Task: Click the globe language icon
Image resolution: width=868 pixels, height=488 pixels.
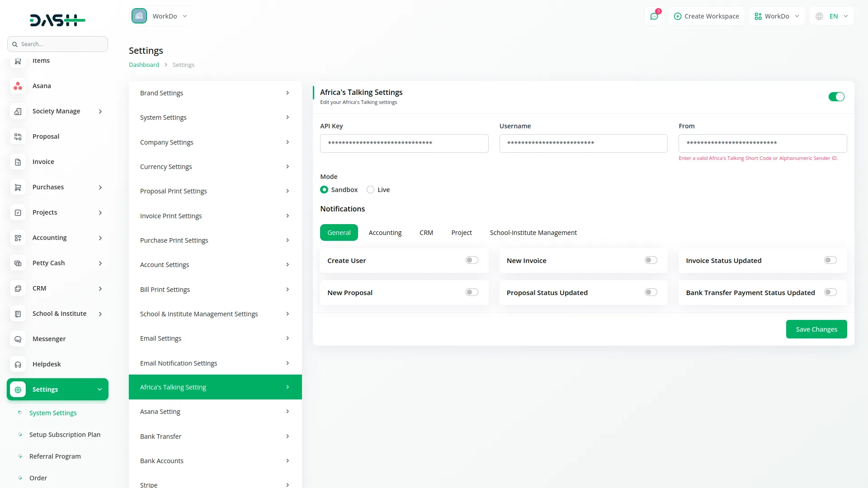Action: tap(819, 16)
